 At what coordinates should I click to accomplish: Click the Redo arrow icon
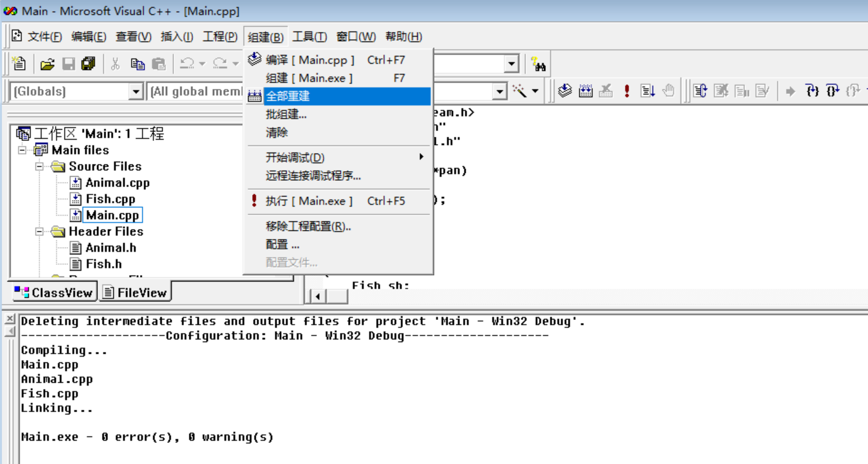click(x=220, y=64)
